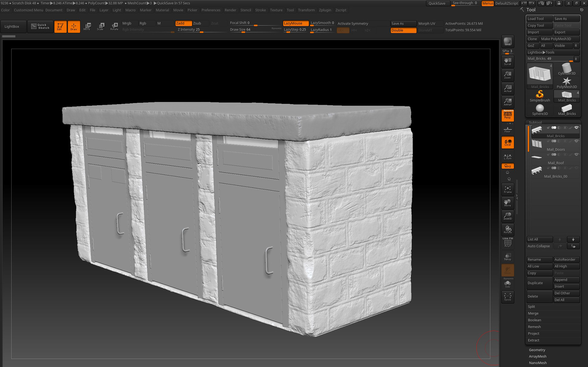The height and width of the screenshot is (367, 588).
Task: Open the Stroke menu
Action: point(260,10)
